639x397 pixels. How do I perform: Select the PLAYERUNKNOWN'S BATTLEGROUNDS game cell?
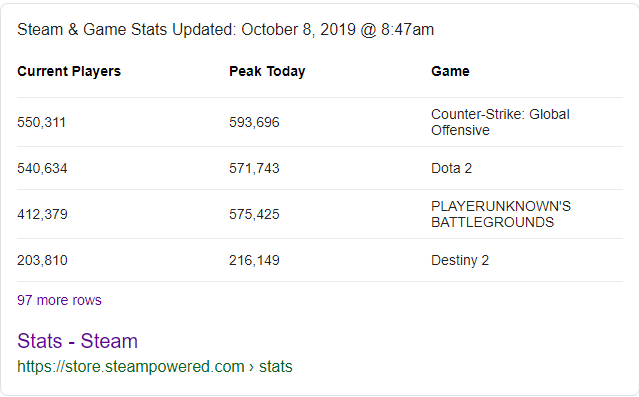[501, 214]
